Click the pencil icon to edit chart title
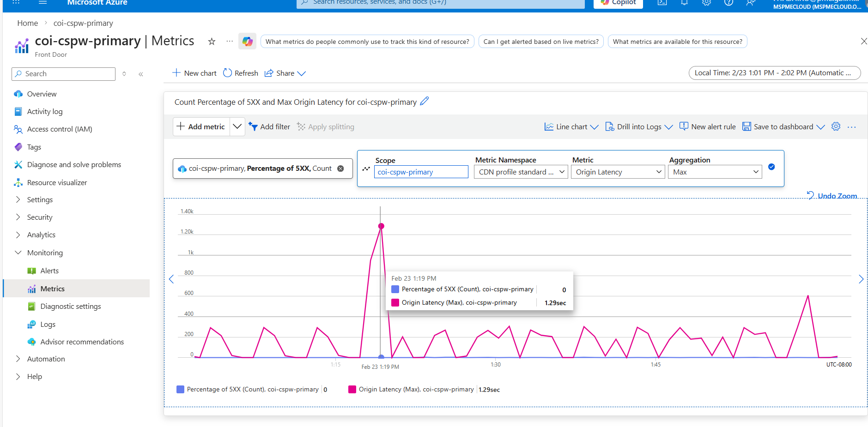This screenshot has width=868, height=427. click(425, 101)
